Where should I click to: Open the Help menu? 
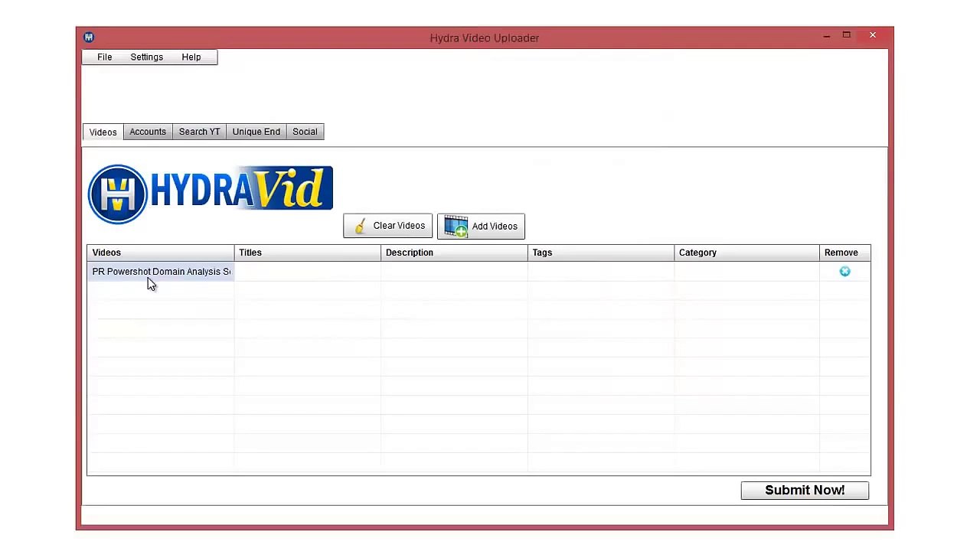pyautogui.click(x=191, y=57)
